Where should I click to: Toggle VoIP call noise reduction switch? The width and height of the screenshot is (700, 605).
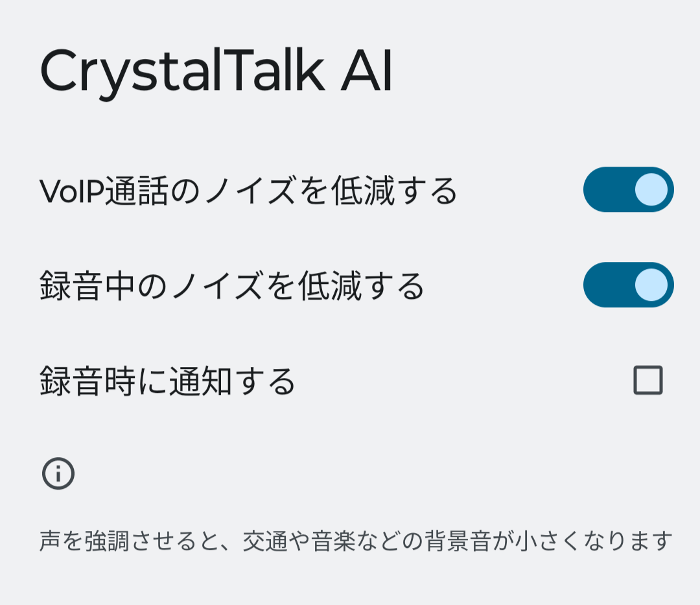tap(628, 189)
